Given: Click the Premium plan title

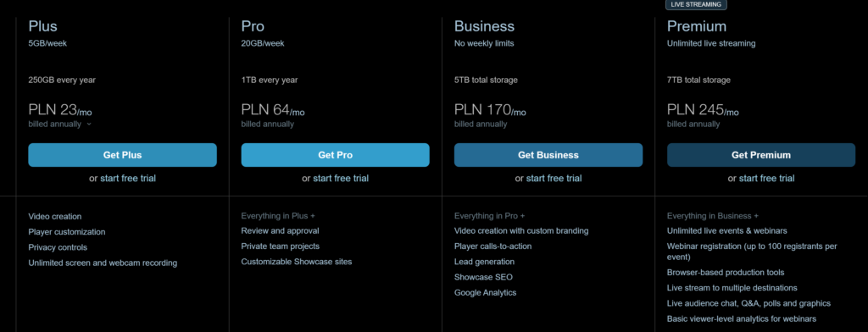Looking at the screenshot, I should click(697, 26).
